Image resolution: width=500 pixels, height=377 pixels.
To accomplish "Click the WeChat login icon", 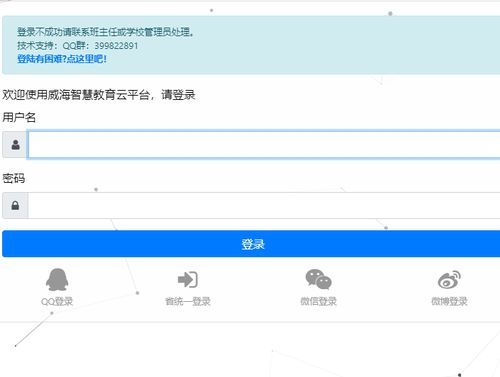I will [x=318, y=279].
